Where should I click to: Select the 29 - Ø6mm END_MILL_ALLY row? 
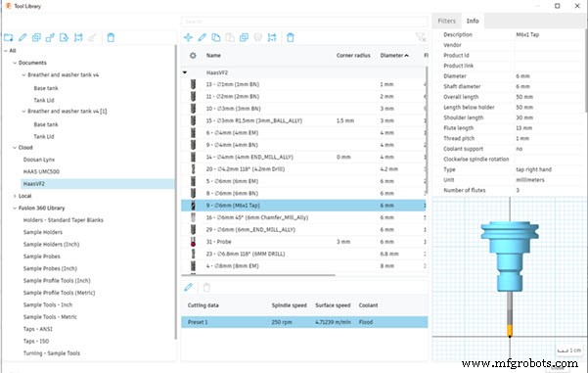tap(303, 230)
